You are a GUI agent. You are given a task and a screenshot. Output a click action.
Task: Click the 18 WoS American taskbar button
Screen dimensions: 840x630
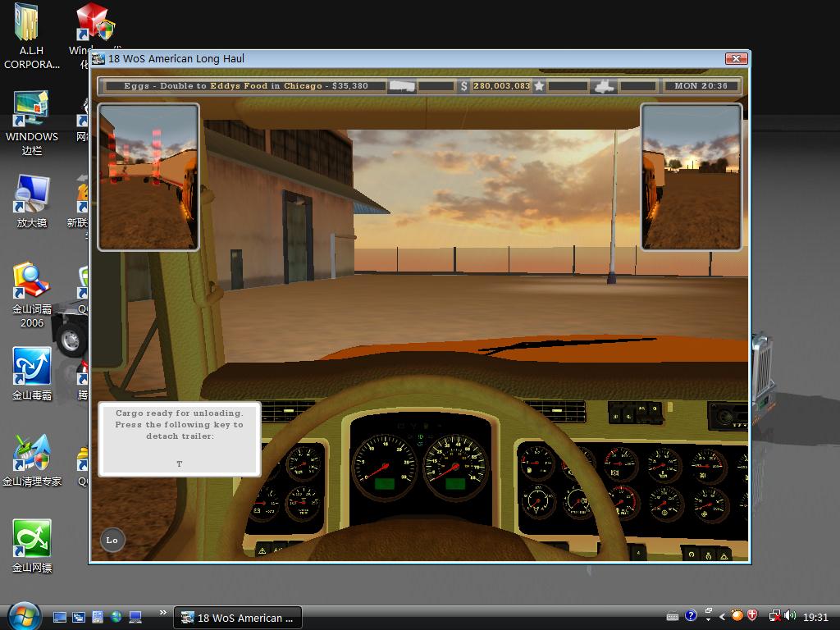pos(238,618)
